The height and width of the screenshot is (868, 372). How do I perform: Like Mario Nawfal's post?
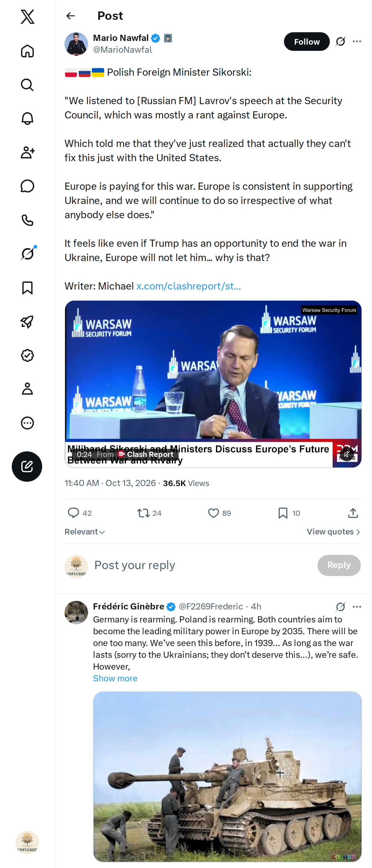[213, 513]
